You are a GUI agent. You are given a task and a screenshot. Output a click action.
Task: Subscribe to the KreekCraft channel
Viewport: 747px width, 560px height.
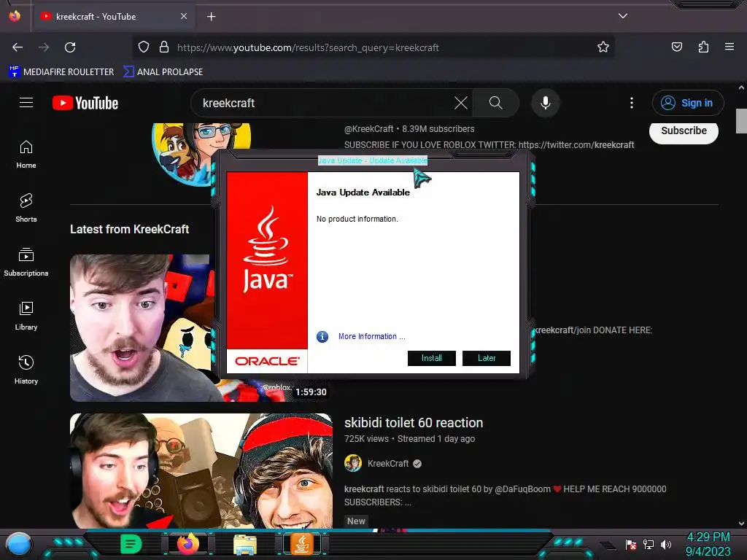point(684,131)
